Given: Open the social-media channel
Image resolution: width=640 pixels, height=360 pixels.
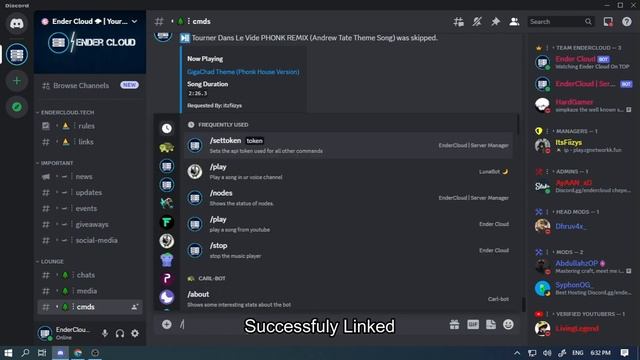Looking at the screenshot, I should click(90, 240).
